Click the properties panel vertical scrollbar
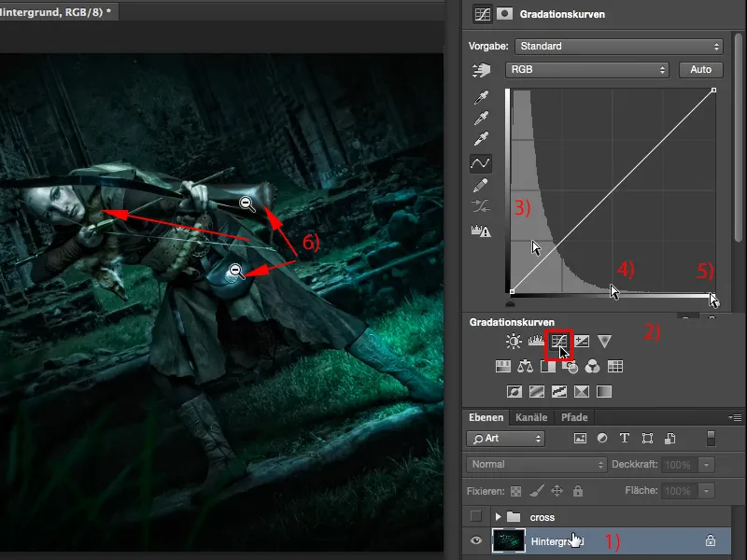Image resolution: width=747 pixels, height=560 pixels. click(739, 138)
